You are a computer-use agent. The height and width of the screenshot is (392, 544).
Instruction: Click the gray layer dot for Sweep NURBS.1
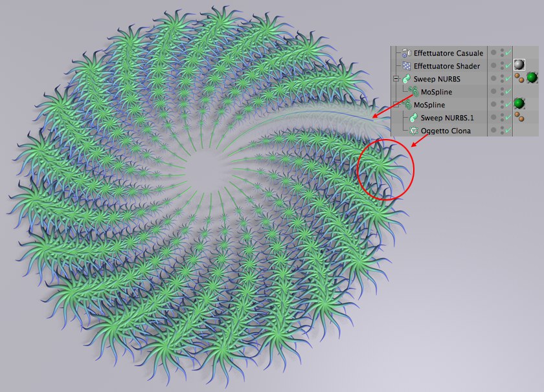coord(493,117)
